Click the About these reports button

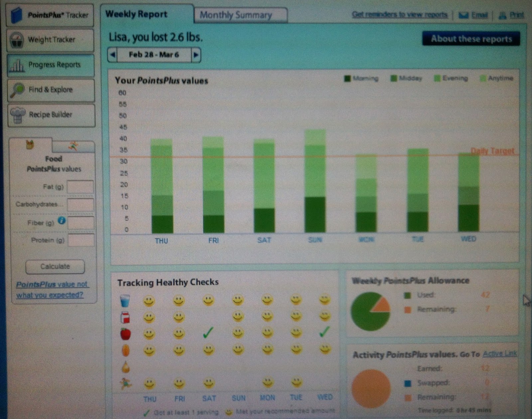tap(471, 39)
